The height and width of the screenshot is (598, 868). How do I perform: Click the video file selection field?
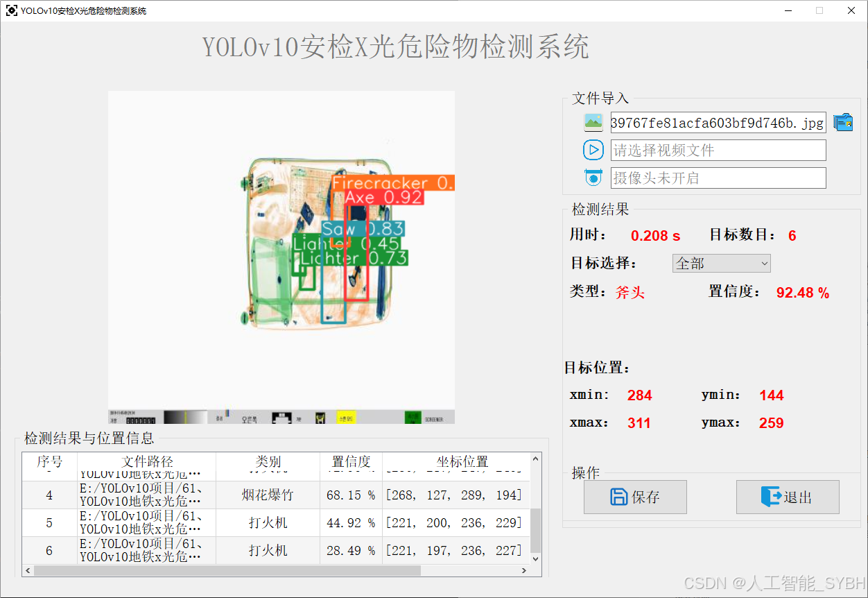pos(718,150)
